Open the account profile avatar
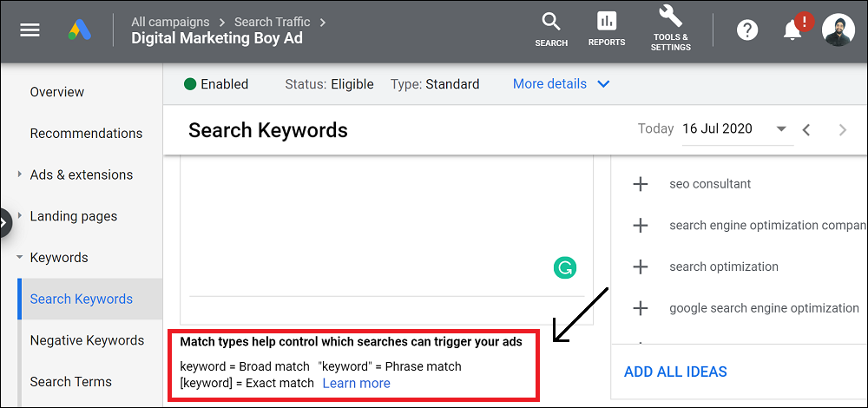 pos(838,30)
